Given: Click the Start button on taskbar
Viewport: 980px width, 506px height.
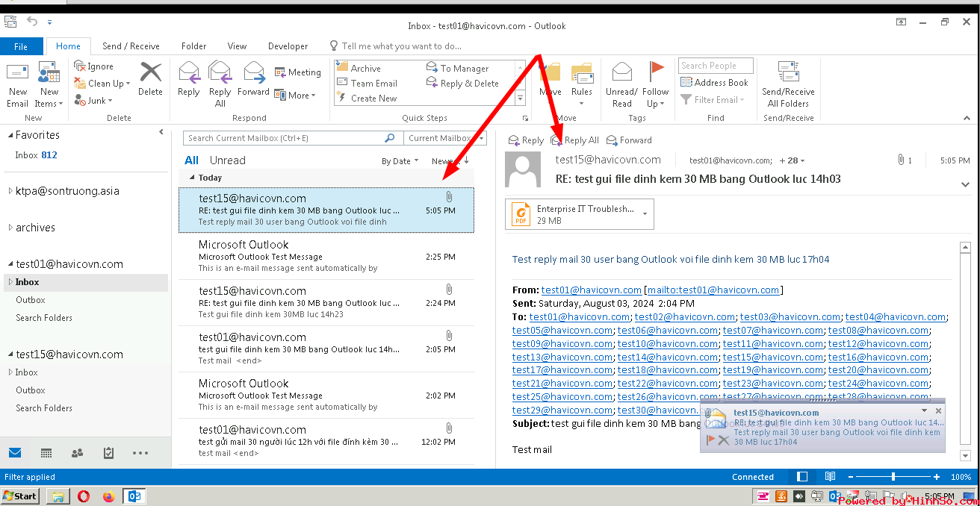Looking at the screenshot, I should pyautogui.click(x=20, y=496).
